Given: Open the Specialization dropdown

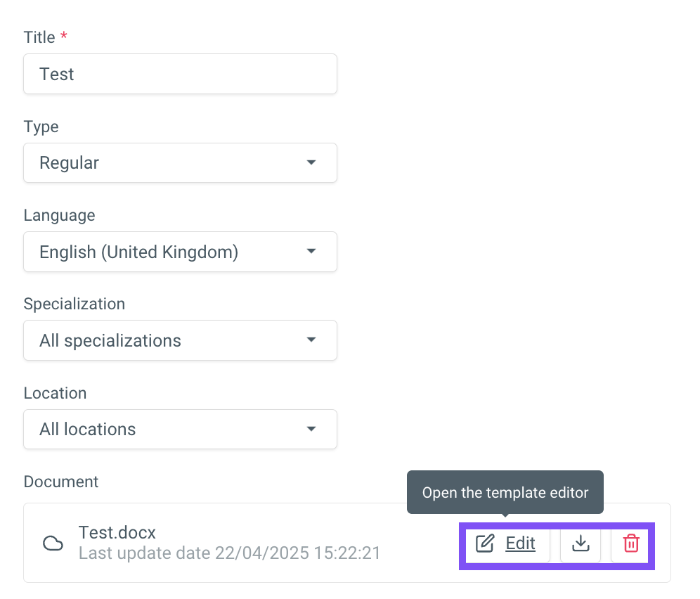Looking at the screenshot, I should pos(180,340).
